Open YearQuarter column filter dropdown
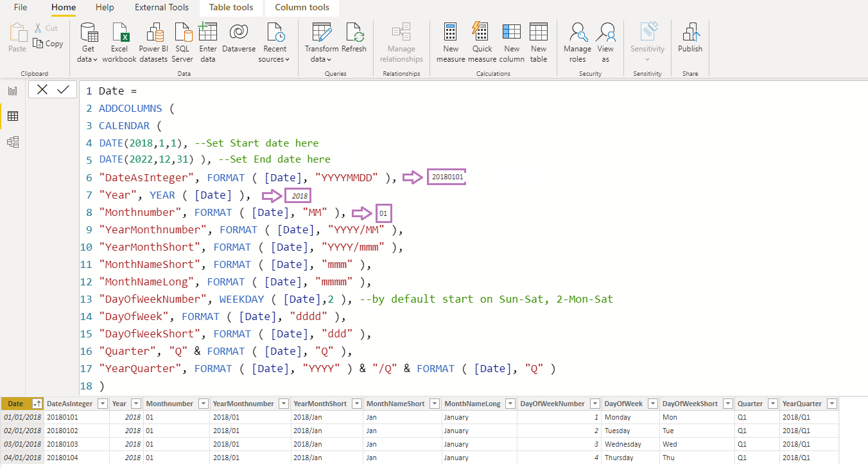 pos(832,404)
